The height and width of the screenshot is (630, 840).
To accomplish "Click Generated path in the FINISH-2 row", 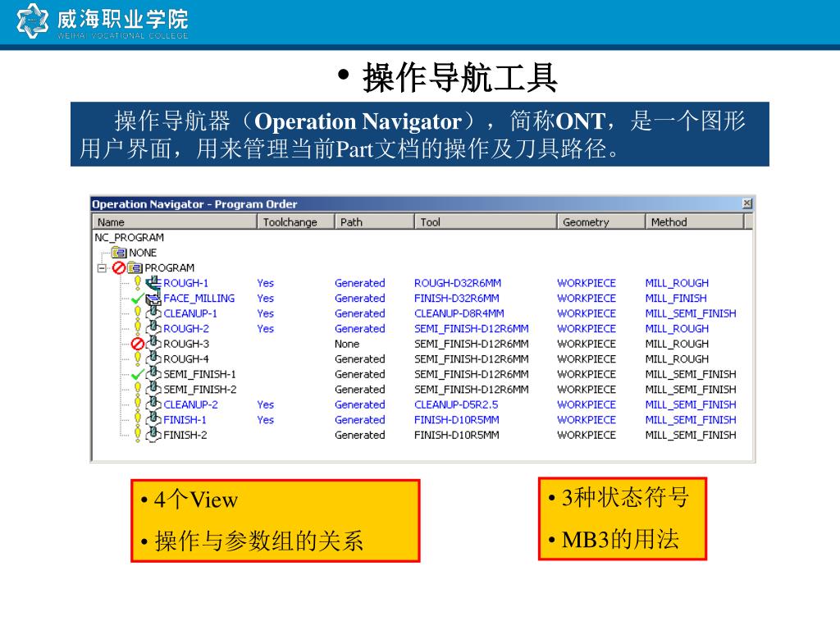I will 360,435.
